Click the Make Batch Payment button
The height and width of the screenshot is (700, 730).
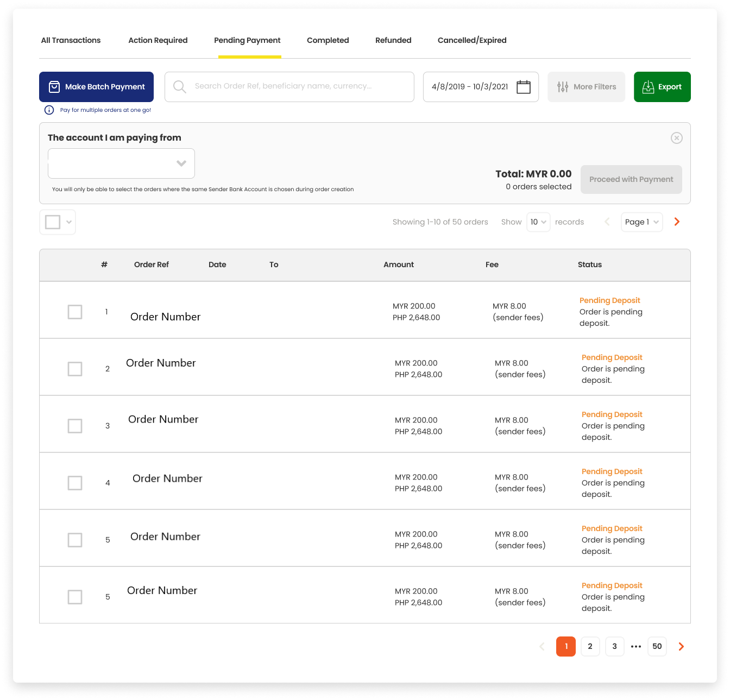(96, 87)
